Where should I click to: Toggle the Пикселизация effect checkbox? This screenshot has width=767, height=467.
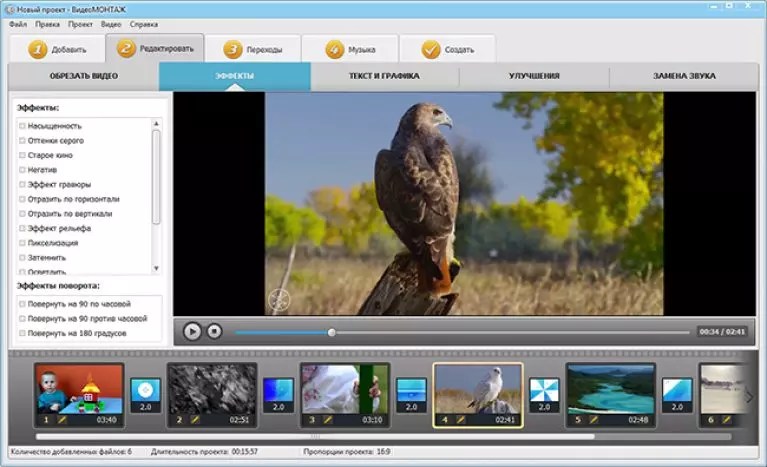(22, 243)
